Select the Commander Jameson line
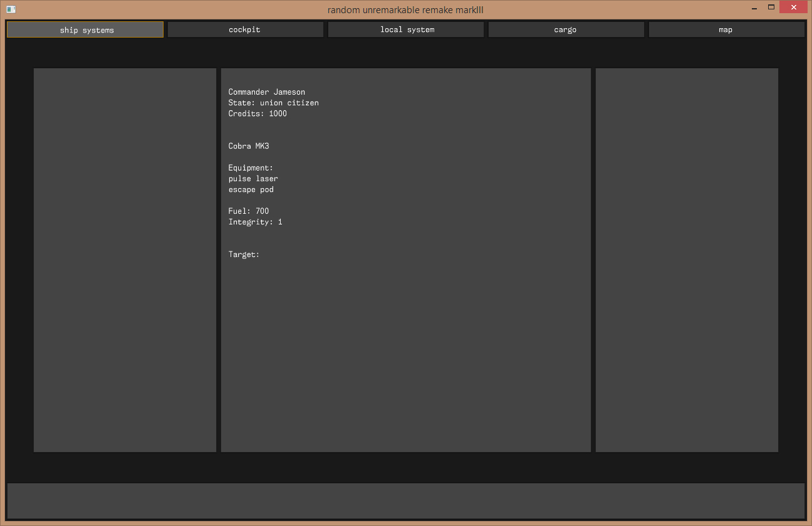This screenshot has height=526, width=812. (267, 92)
